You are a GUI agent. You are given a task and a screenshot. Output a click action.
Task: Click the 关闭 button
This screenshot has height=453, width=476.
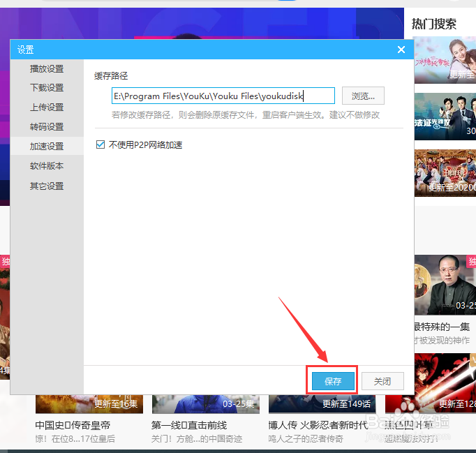pos(382,381)
